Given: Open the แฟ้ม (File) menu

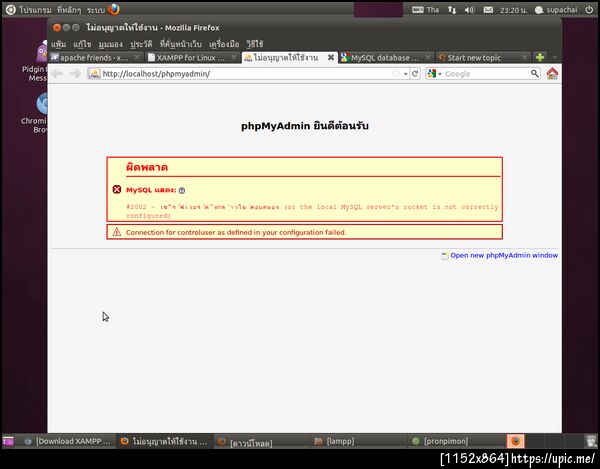Looking at the screenshot, I should click(x=59, y=44).
